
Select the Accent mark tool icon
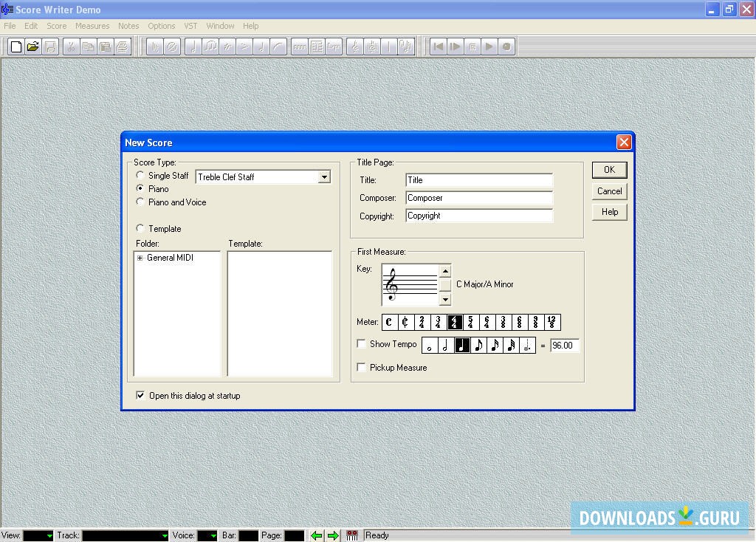tap(244, 47)
